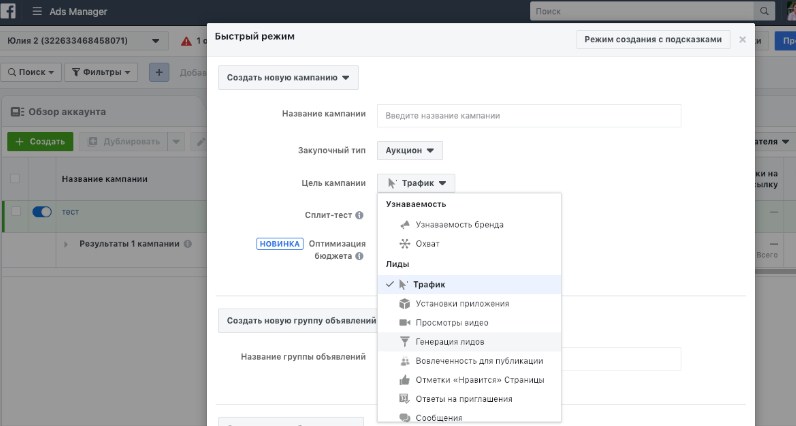Click the Быстрый режим dialog title
The image size is (796, 426).
pyautogui.click(x=254, y=37)
